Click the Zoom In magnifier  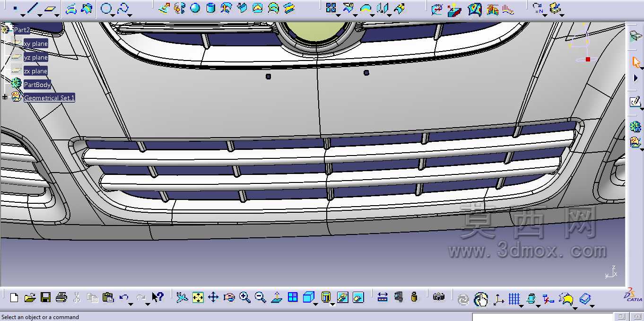[x=244, y=297]
